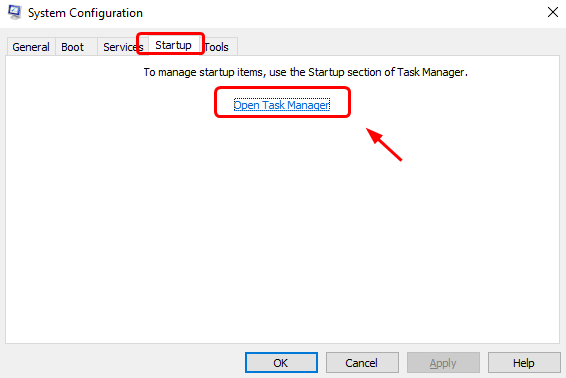Go to the Tools tab
Viewport: 566px width, 378px height.
(219, 47)
